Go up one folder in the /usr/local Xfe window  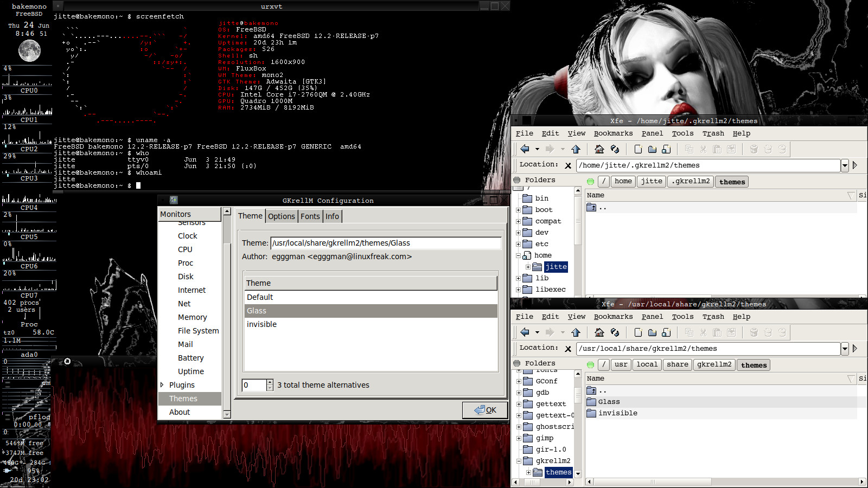[x=576, y=332]
